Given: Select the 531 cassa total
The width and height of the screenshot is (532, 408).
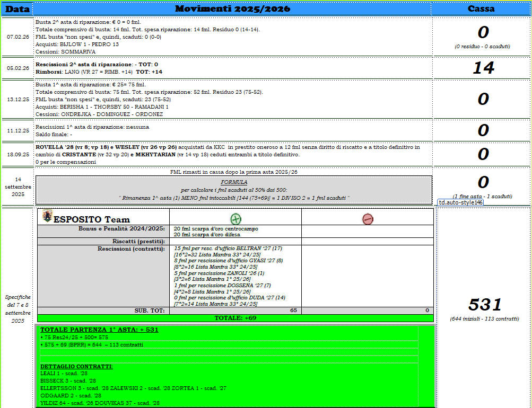Looking at the screenshot, I should click(485, 305).
